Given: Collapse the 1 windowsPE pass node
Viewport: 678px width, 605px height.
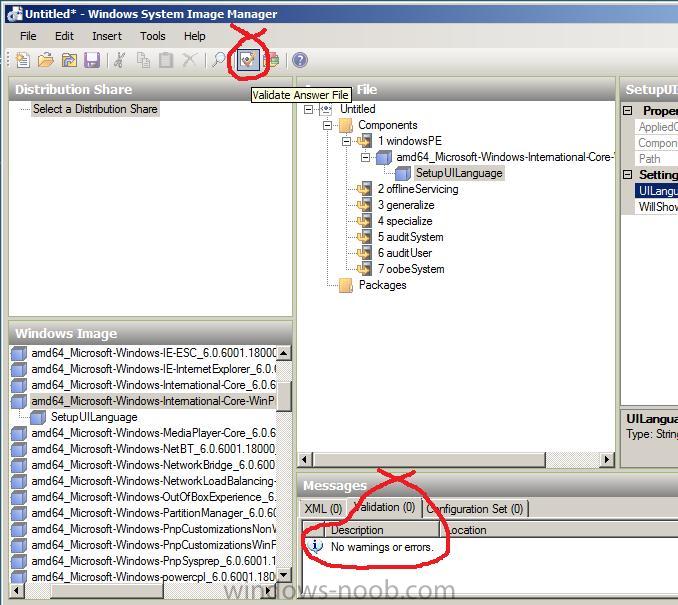Looking at the screenshot, I should (346, 141).
